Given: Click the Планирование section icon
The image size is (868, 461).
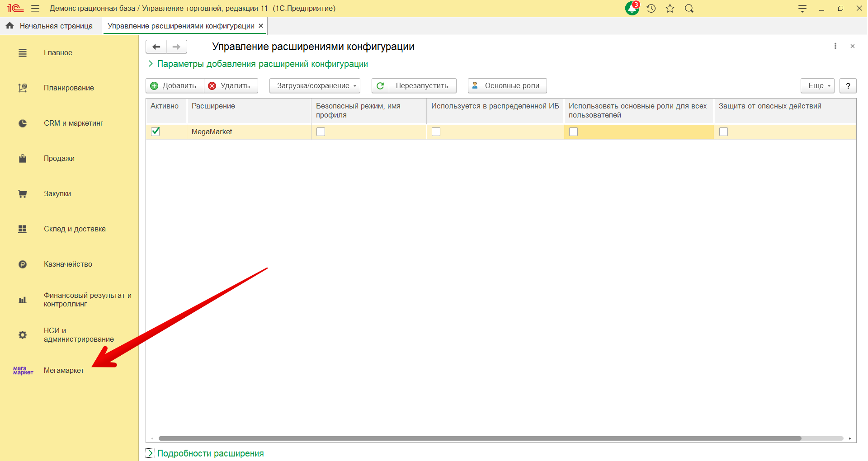Looking at the screenshot, I should (23, 88).
